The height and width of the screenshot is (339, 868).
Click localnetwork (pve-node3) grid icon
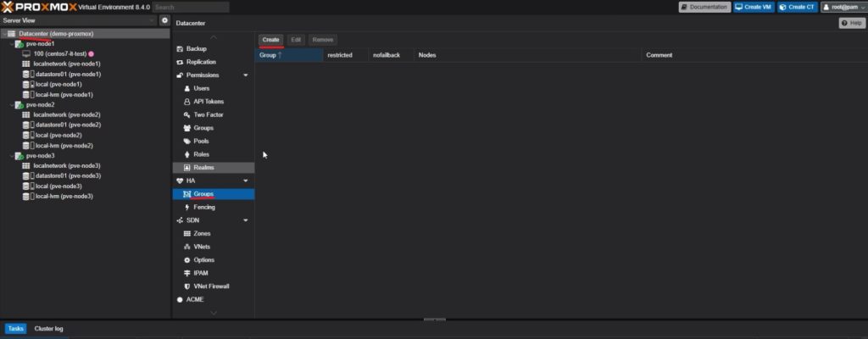point(26,165)
